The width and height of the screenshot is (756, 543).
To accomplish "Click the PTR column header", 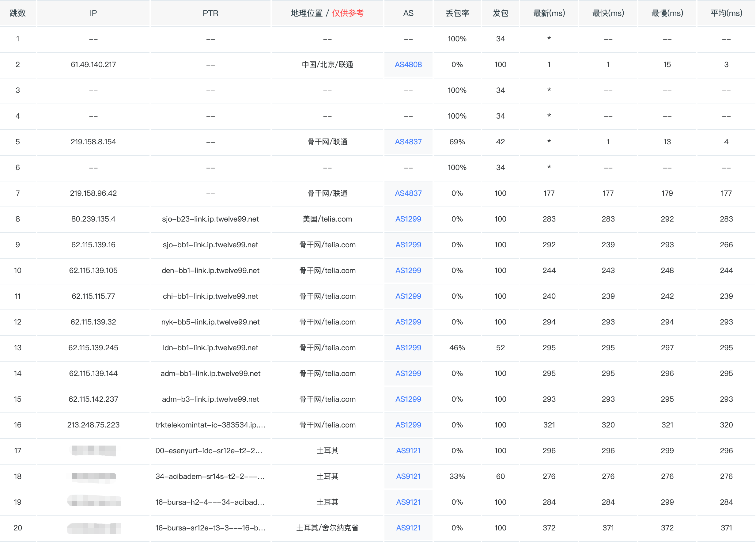I will click(210, 13).
